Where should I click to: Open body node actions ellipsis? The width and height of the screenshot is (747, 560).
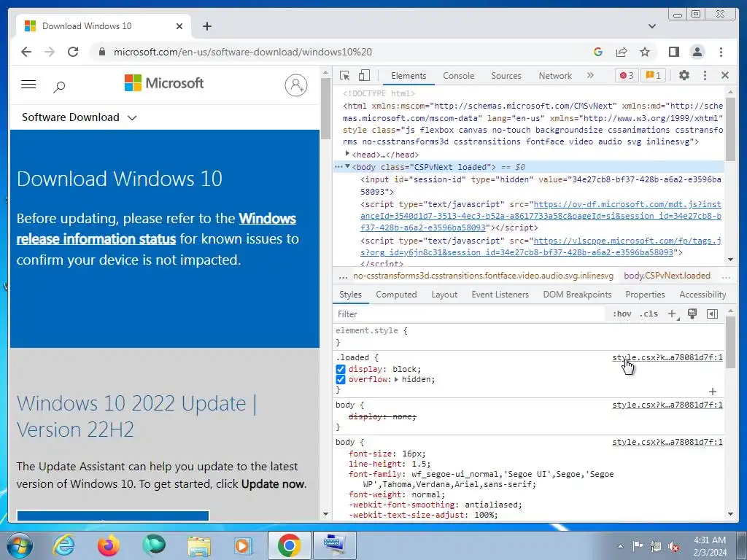point(338,167)
